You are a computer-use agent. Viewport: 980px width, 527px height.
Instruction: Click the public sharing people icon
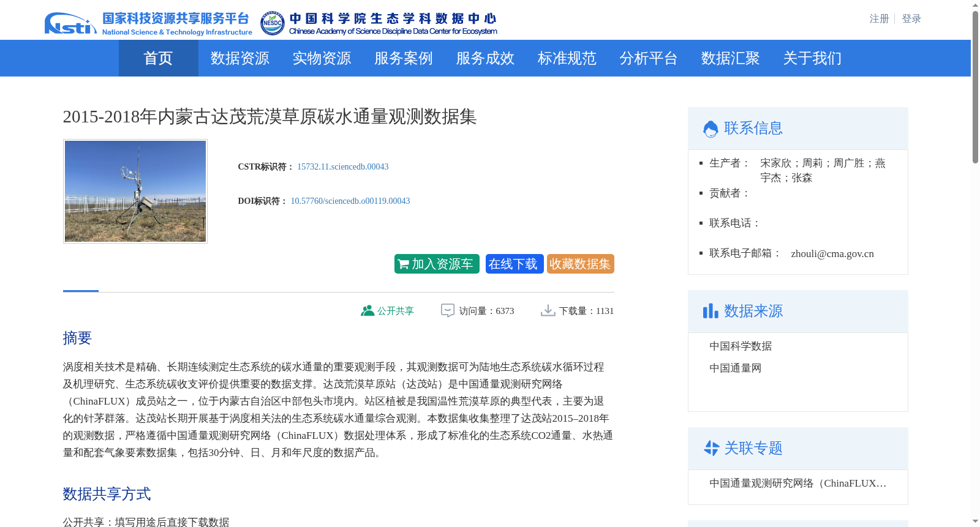367,310
